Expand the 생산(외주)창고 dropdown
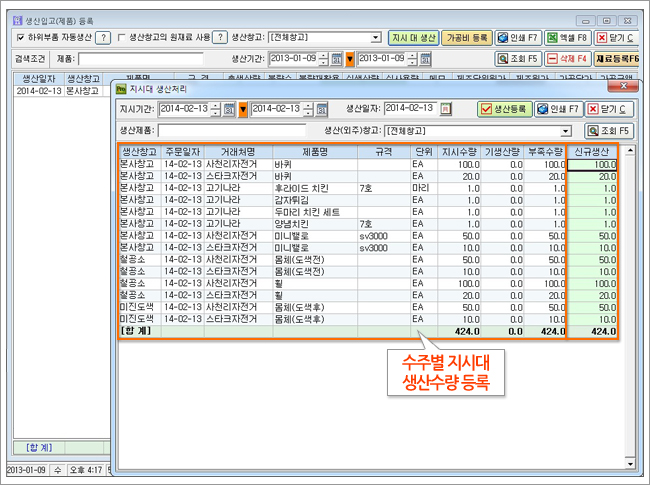Viewport: 650px width, 485px height. click(565, 131)
